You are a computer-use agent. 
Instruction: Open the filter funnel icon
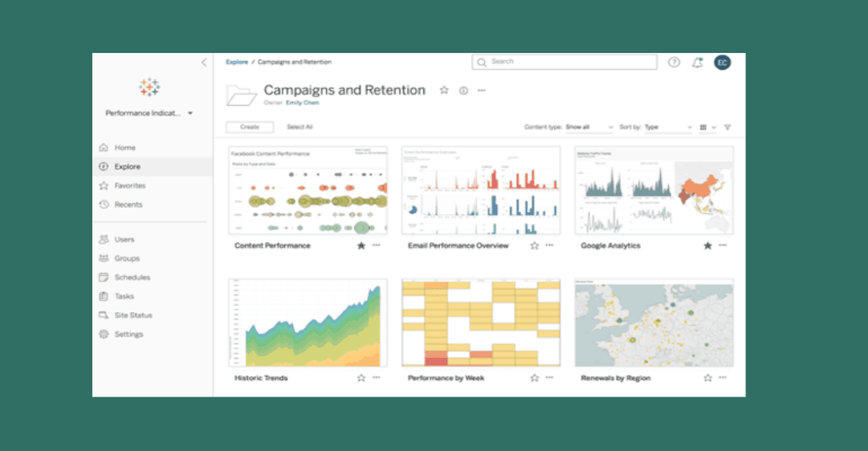727,128
